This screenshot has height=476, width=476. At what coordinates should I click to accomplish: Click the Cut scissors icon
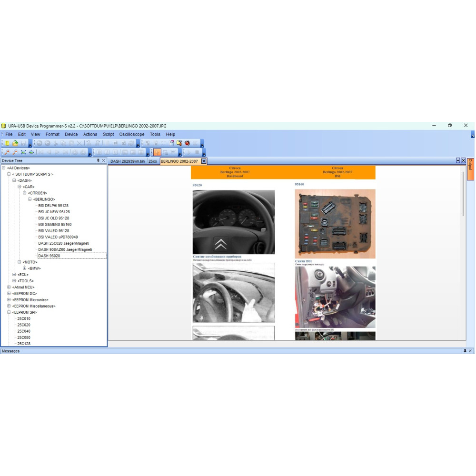click(56, 143)
